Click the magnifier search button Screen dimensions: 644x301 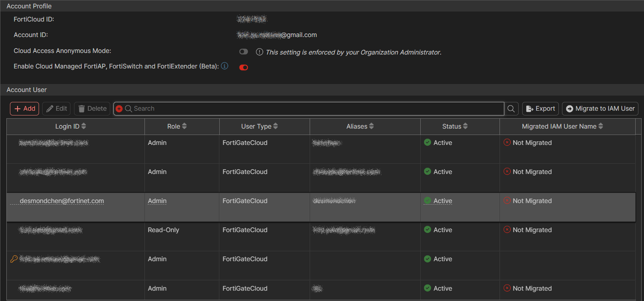point(511,109)
